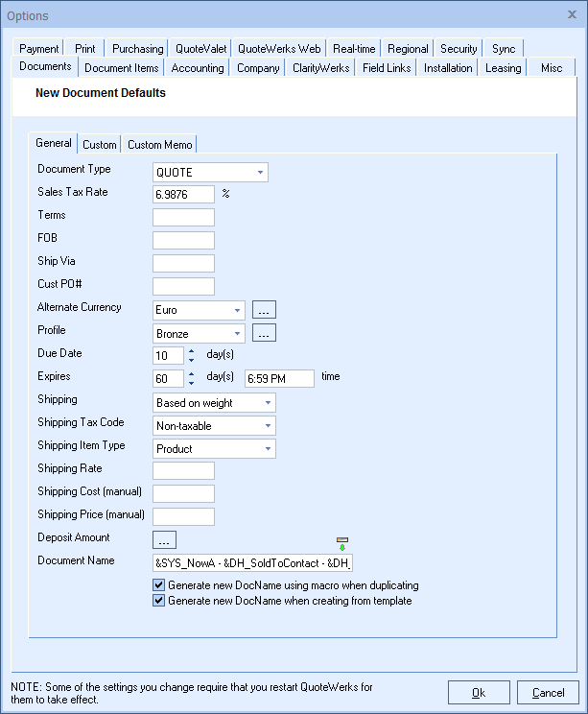The width and height of the screenshot is (588, 714).
Task: Select the Accounting tab
Action: [198, 68]
